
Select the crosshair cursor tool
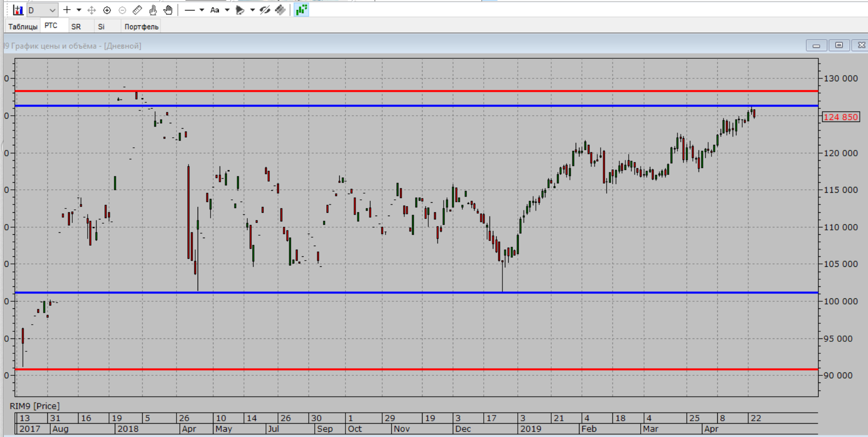tap(67, 10)
